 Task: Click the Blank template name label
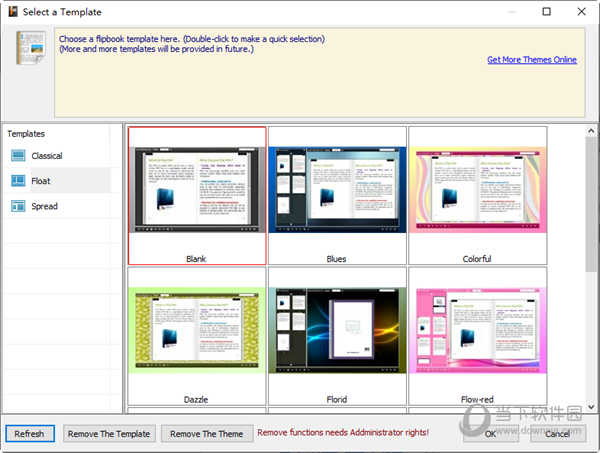click(196, 259)
